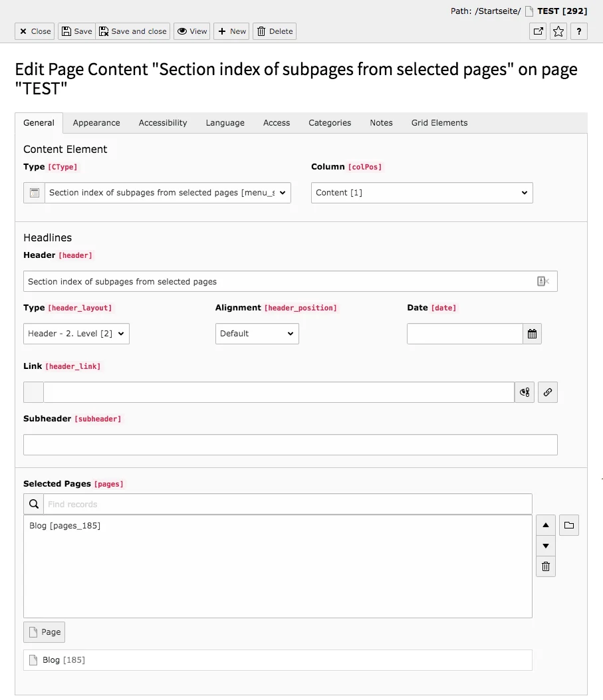Click inside the Find records search field

click(x=199, y=503)
